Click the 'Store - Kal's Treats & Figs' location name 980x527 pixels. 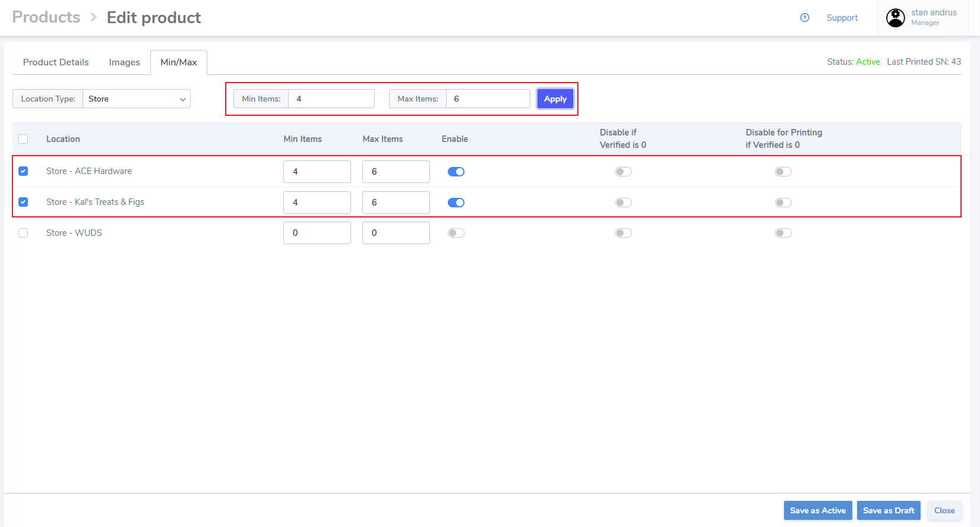click(95, 202)
